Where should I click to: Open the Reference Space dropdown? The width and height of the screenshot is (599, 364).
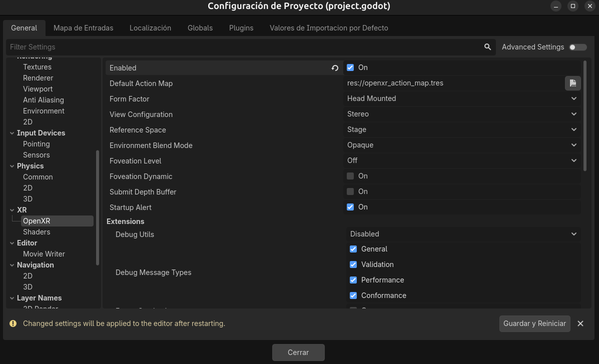[x=461, y=129]
